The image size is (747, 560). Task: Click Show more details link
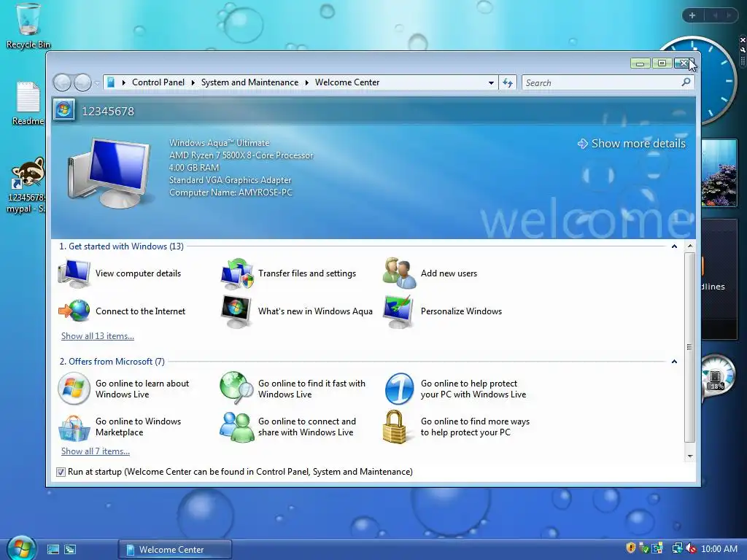coord(632,144)
